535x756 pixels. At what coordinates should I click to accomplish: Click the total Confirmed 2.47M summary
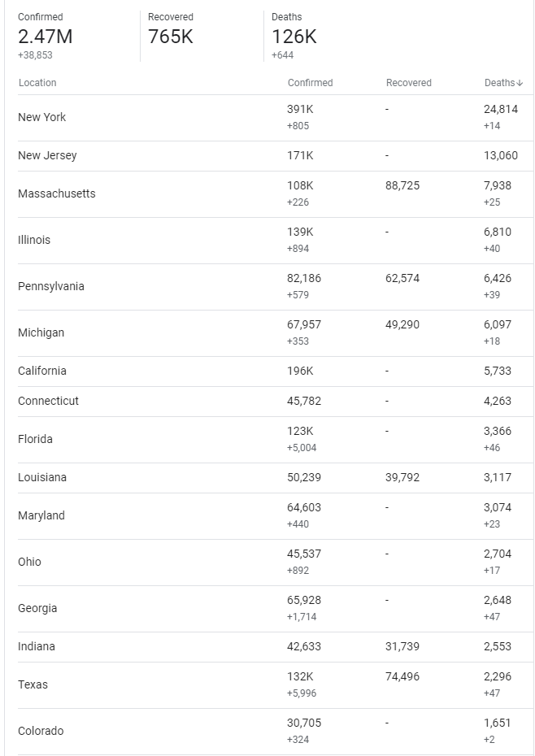45,37
